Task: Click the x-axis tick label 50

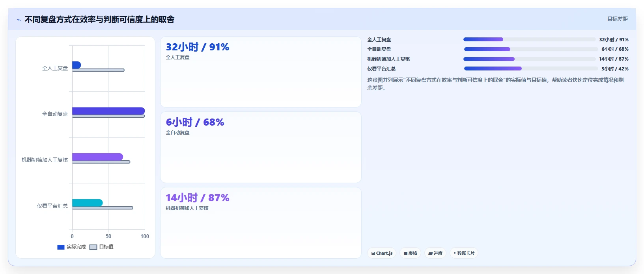Action: (108, 236)
